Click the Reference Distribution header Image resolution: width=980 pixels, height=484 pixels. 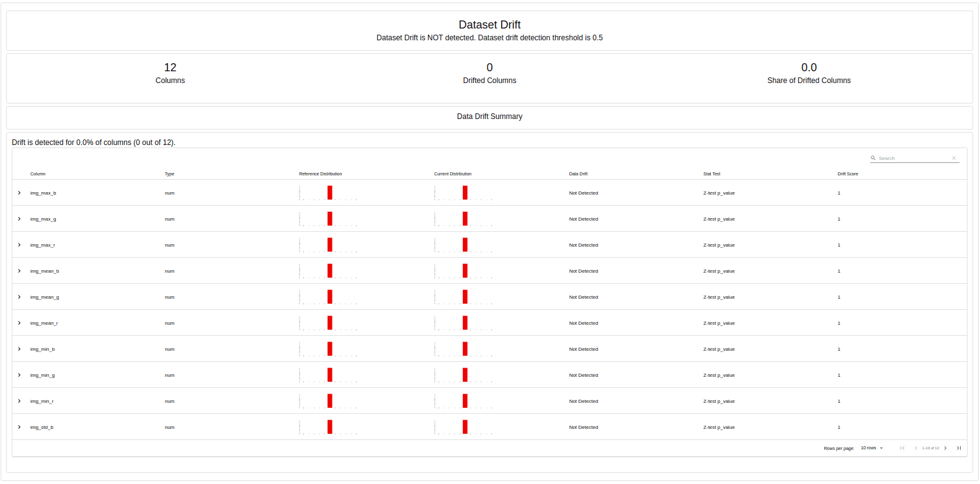(x=321, y=174)
